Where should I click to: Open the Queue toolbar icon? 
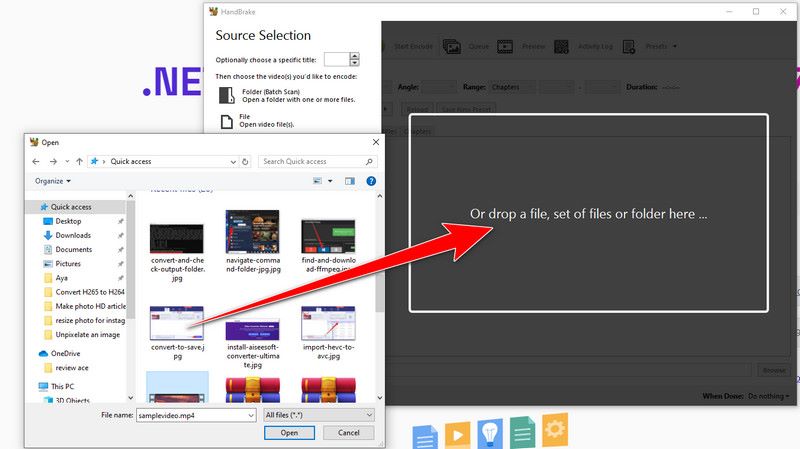point(452,46)
